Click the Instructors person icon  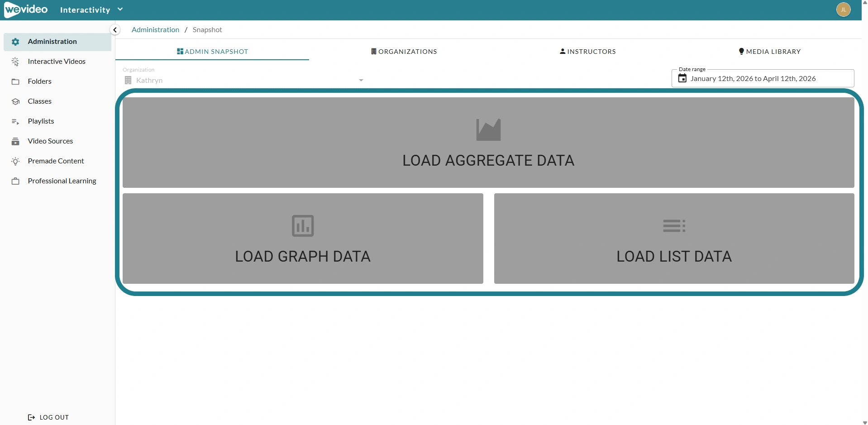click(x=563, y=52)
